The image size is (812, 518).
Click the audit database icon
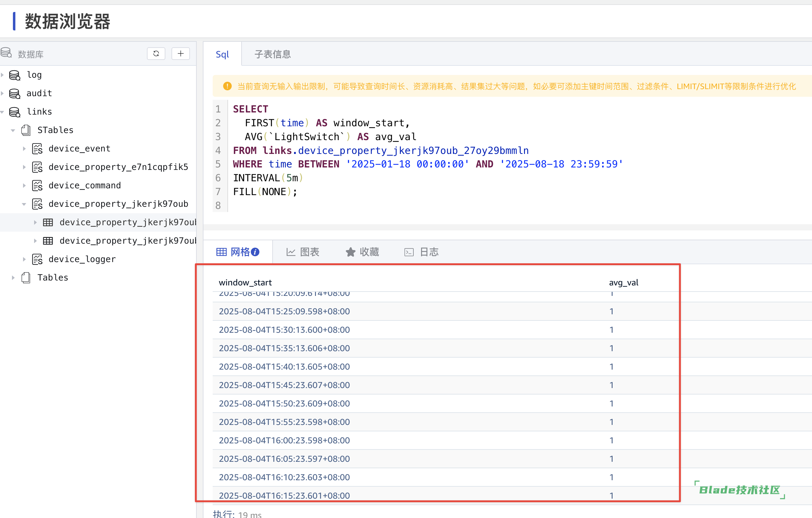pyautogui.click(x=14, y=93)
